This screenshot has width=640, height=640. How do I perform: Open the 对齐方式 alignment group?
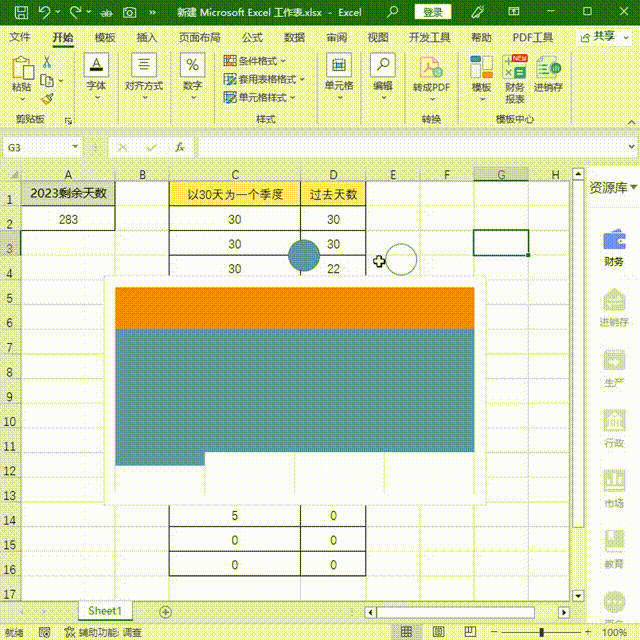pos(144,76)
